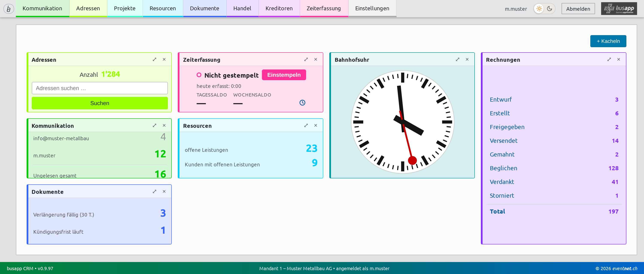The image size is (644, 274).
Task: Expand the Adressen tile
Action: (155, 59)
